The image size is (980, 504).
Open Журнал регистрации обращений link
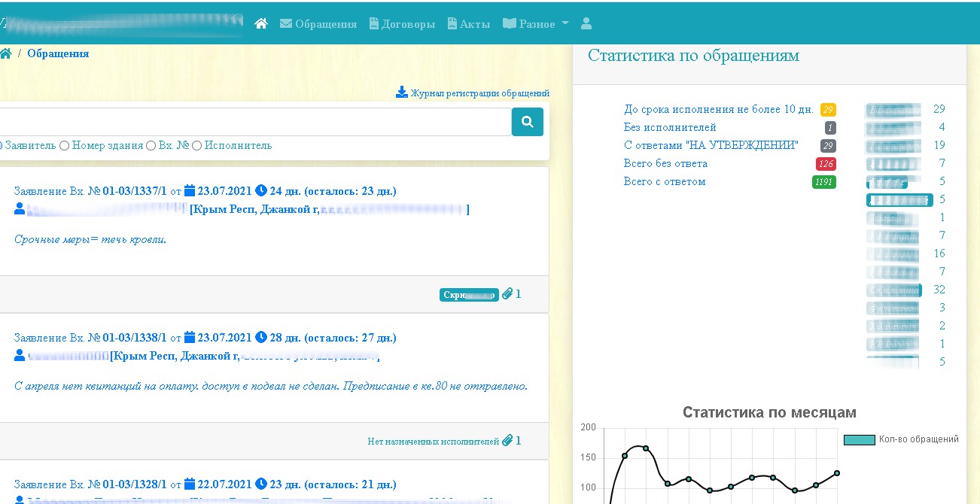click(479, 93)
